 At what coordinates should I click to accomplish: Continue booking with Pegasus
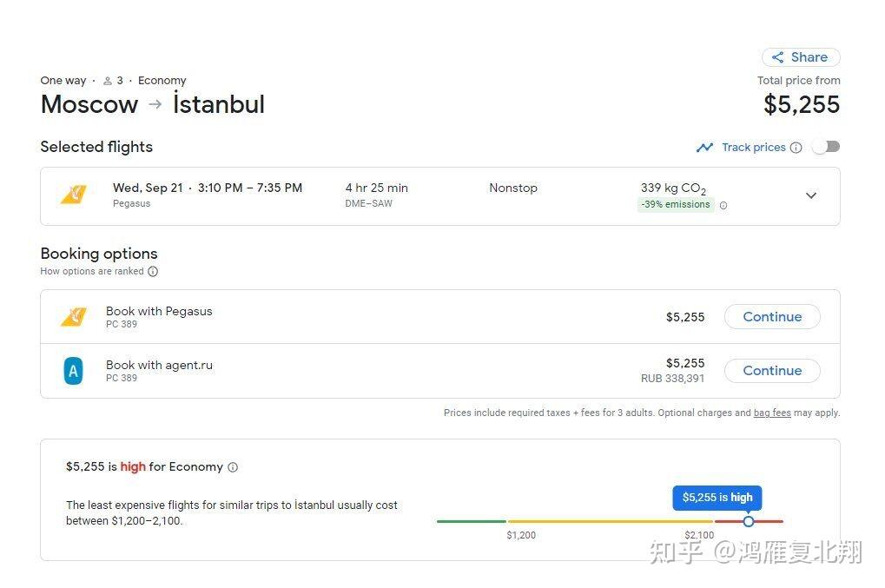pos(771,317)
